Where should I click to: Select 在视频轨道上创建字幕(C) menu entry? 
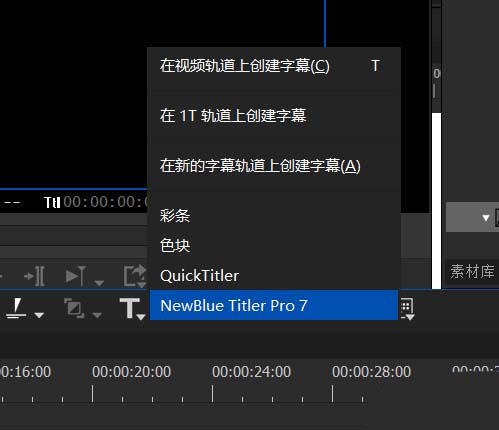[274, 66]
